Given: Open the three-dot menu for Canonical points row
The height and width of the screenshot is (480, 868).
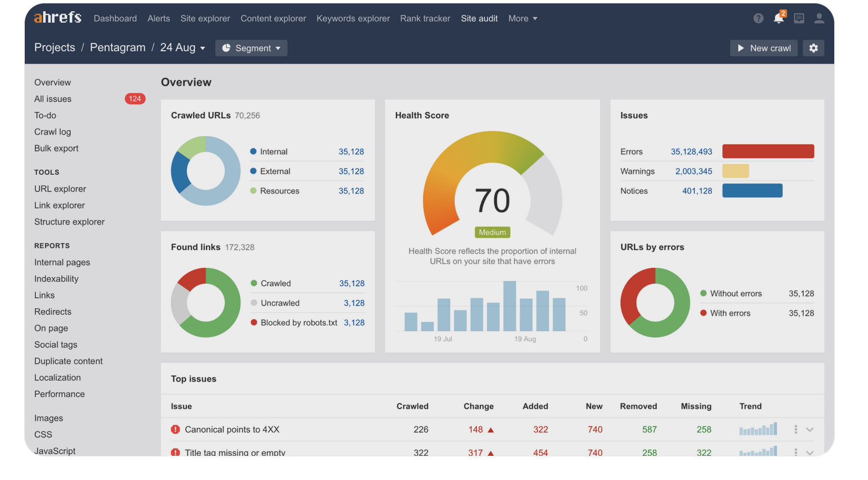Looking at the screenshot, I should pos(795,429).
